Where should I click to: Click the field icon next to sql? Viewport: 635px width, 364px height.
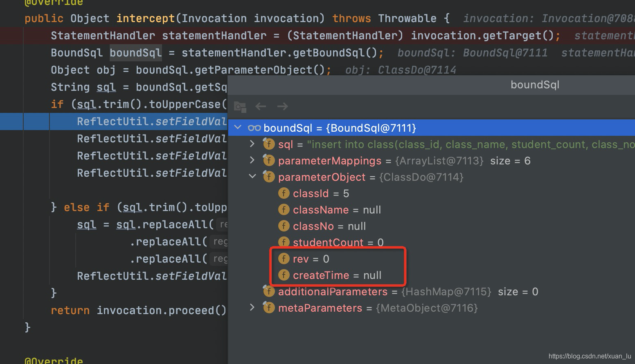pyautogui.click(x=269, y=144)
